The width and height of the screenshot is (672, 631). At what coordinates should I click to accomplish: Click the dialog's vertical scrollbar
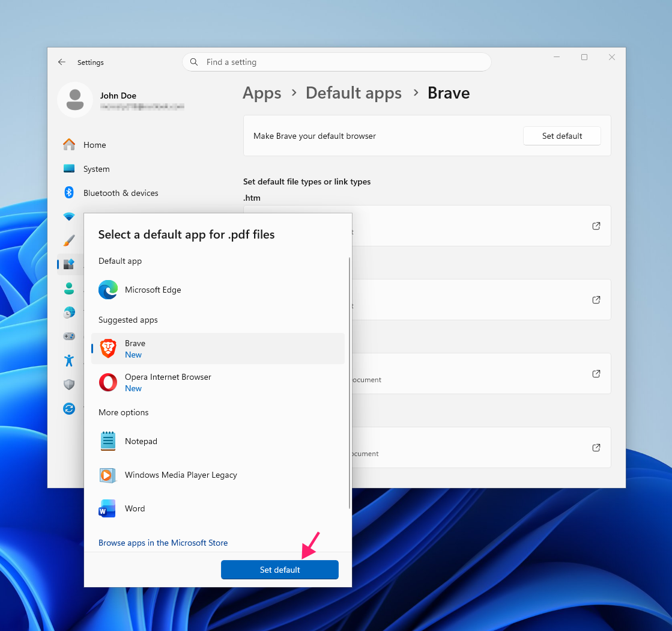(x=350, y=383)
